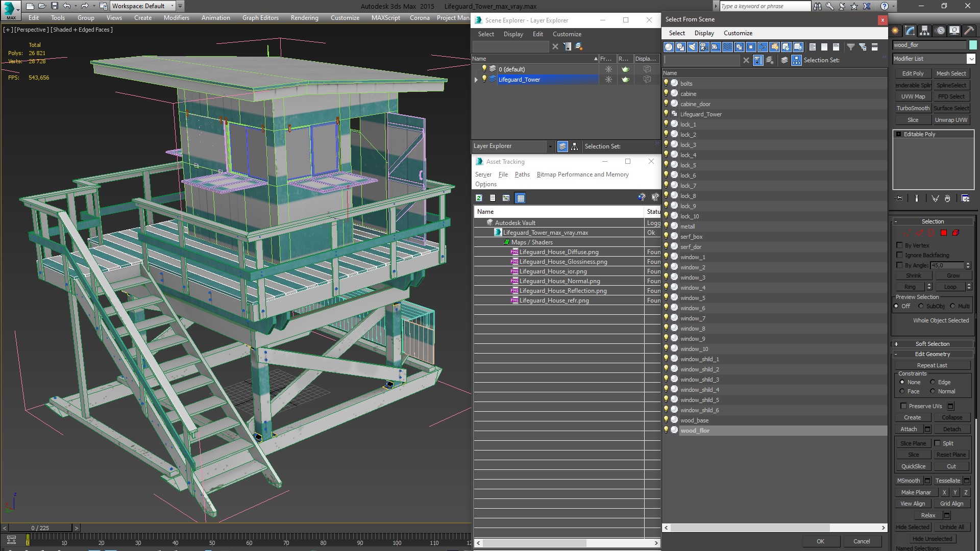Open the Motion command panel tab

[x=940, y=31]
